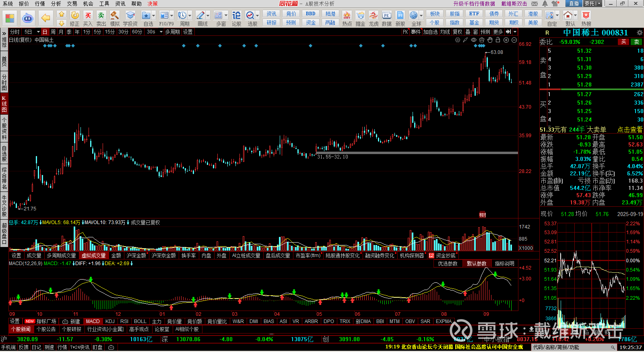Switch to the KDJ indicator tab
This screenshot has width=644, height=352.
(x=110, y=321)
